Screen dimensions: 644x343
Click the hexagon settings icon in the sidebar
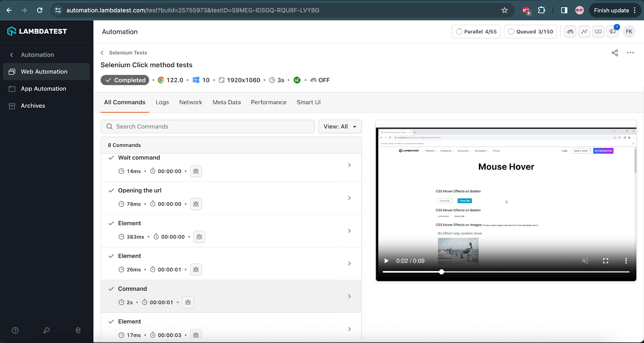point(78,331)
